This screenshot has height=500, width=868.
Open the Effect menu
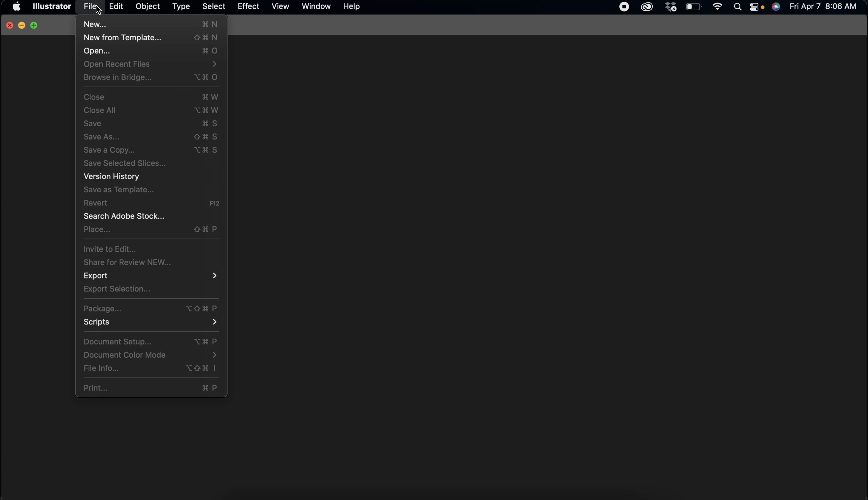pyautogui.click(x=249, y=6)
